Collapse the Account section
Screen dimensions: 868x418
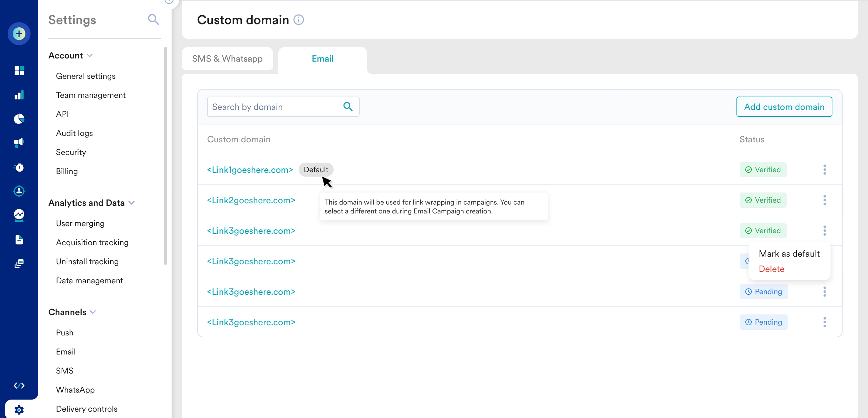(x=90, y=55)
